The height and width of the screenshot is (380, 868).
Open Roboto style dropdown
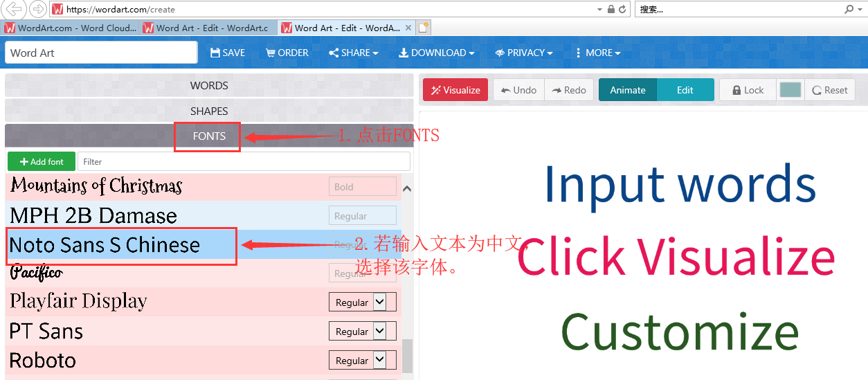coord(363,361)
